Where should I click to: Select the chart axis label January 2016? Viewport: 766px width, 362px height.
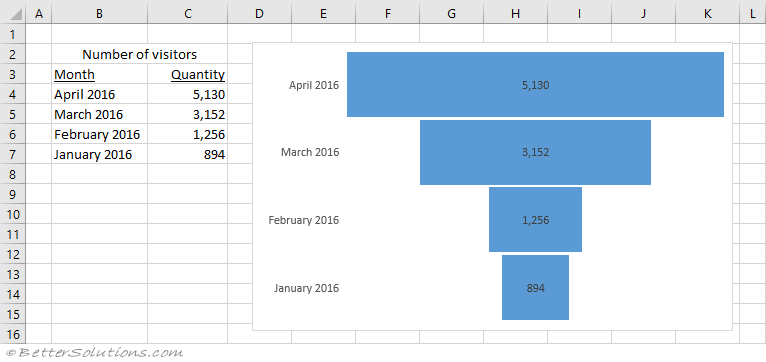point(306,288)
